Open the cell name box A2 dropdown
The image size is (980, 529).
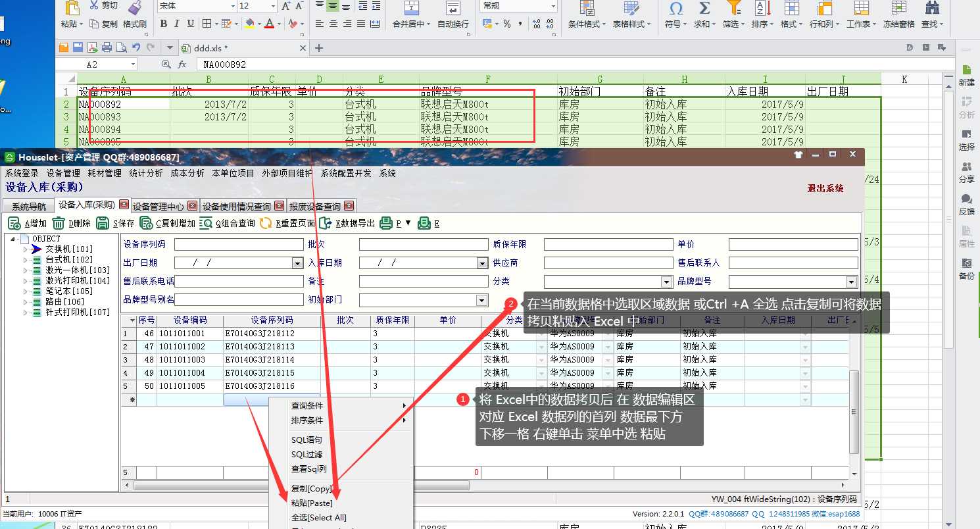coord(133,64)
